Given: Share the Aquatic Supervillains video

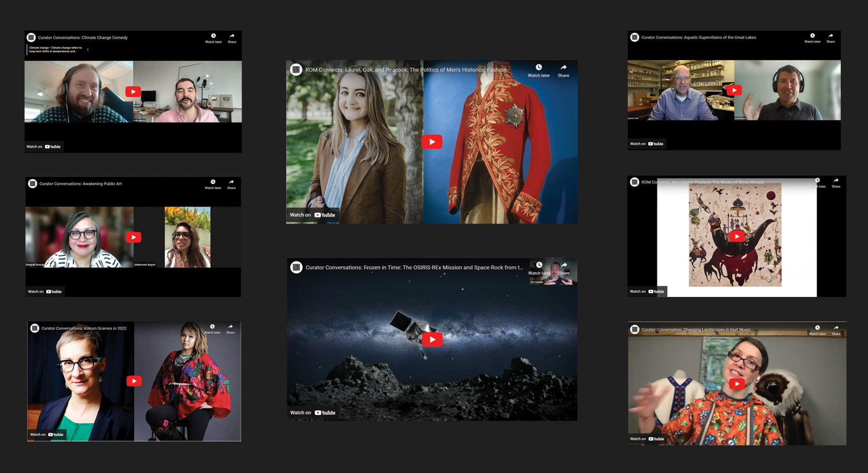Looking at the screenshot, I should tap(831, 38).
